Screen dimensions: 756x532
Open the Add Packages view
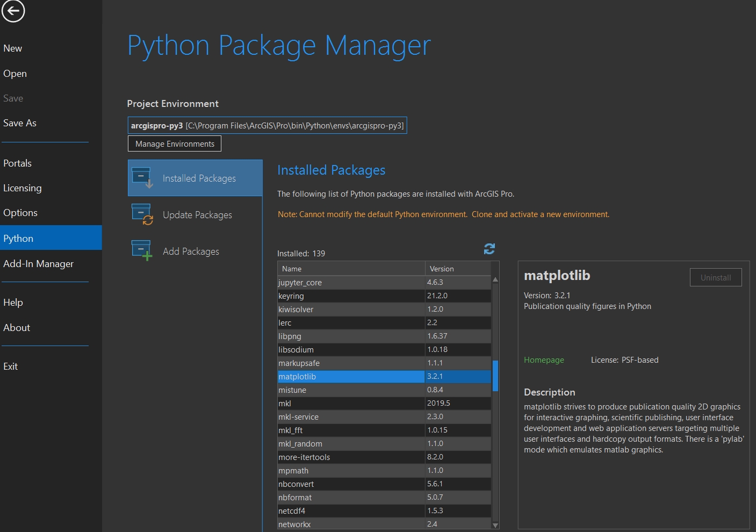click(x=191, y=250)
